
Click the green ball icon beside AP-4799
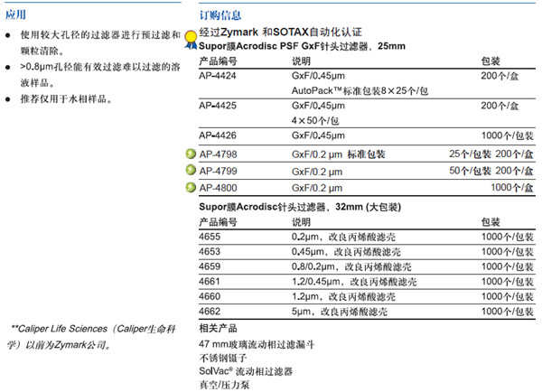tap(190, 171)
